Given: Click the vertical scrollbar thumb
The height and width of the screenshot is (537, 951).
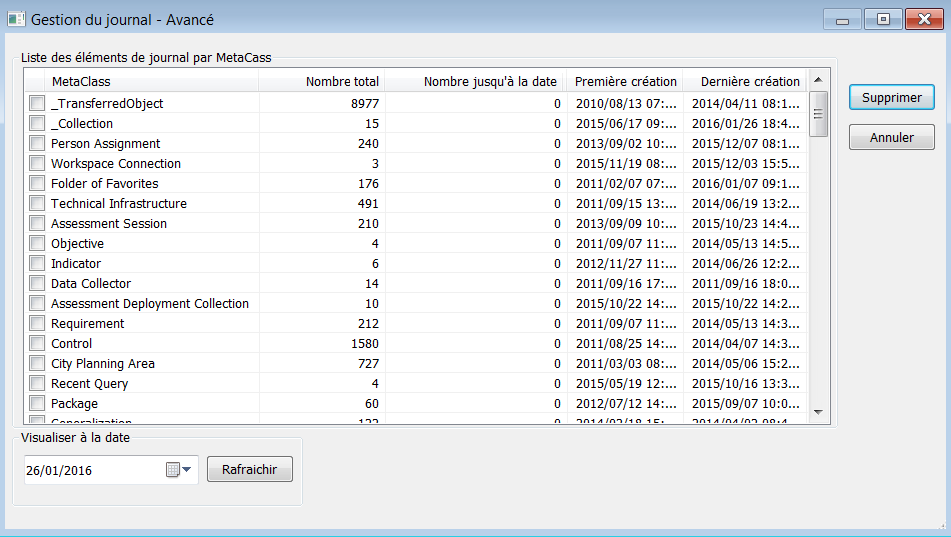Looking at the screenshot, I should [817, 113].
